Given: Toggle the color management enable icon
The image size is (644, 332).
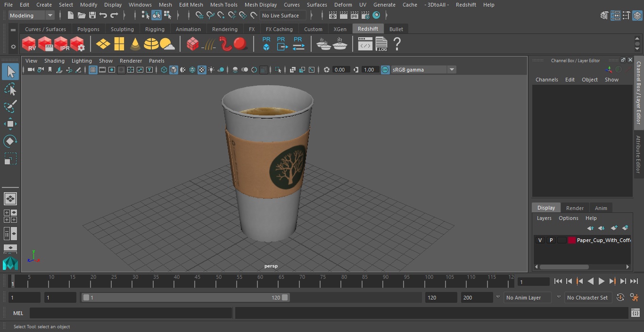Looking at the screenshot, I should coord(385,70).
